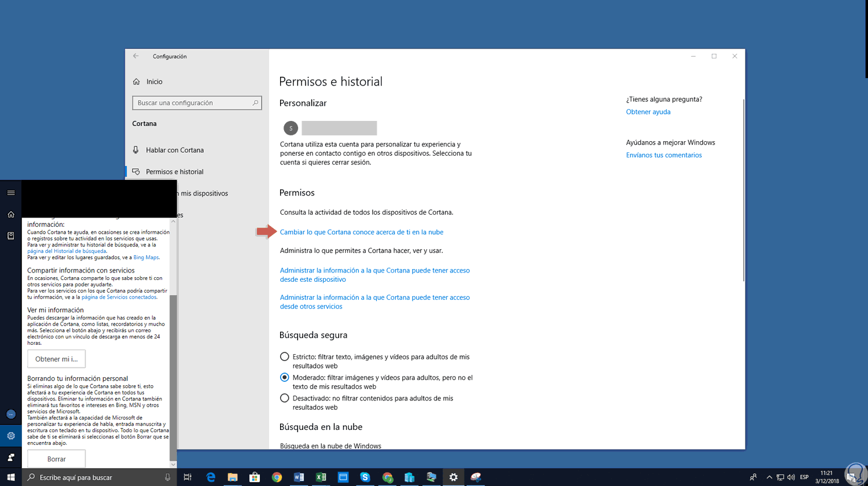This screenshot has height=486, width=868.
Task: Click Envíanos tus comentarios link
Action: tap(664, 155)
